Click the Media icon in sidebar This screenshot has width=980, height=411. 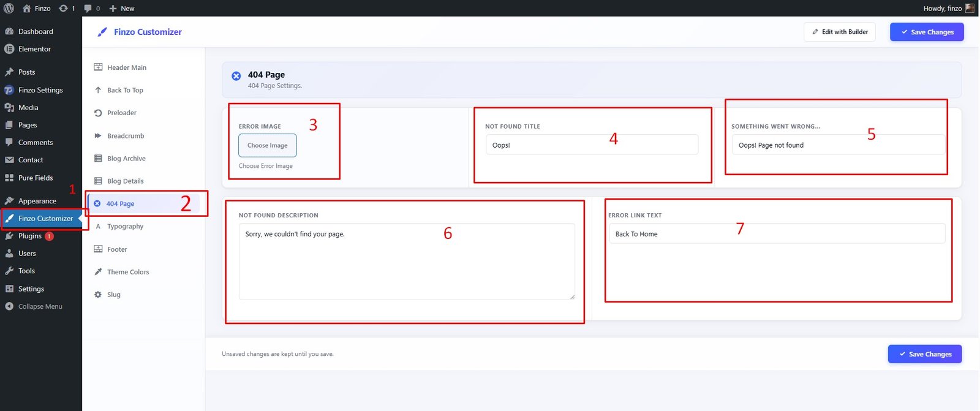9,107
